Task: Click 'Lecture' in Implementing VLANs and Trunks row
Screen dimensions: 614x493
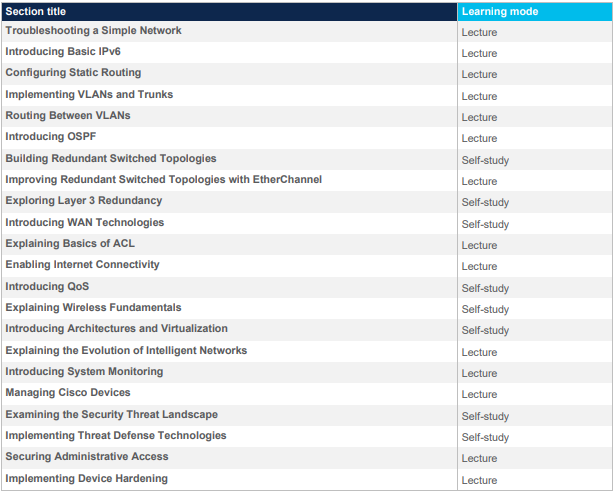Action: pos(479,97)
